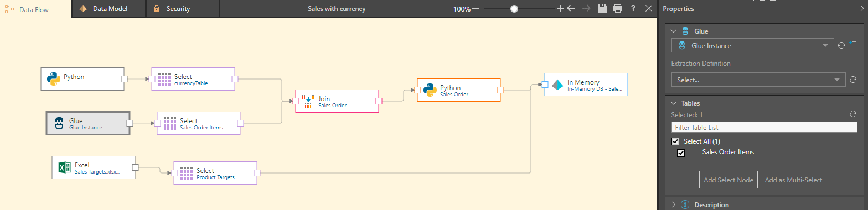Click the print icon in toolbar

pos(618,9)
